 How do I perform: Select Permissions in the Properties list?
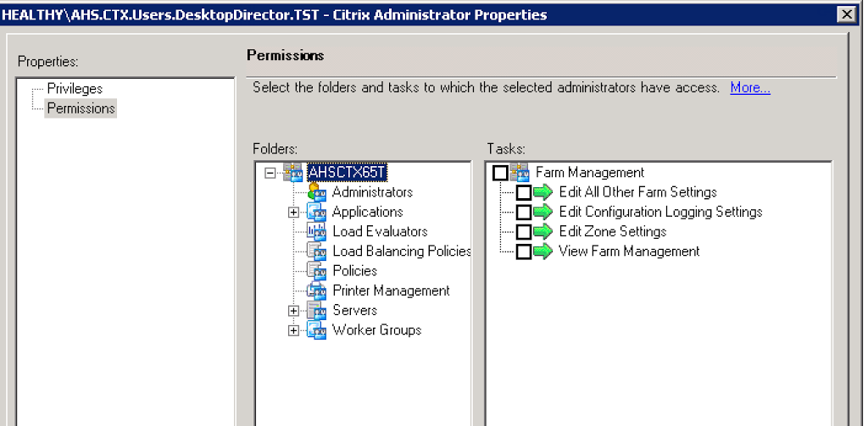click(x=81, y=108)
